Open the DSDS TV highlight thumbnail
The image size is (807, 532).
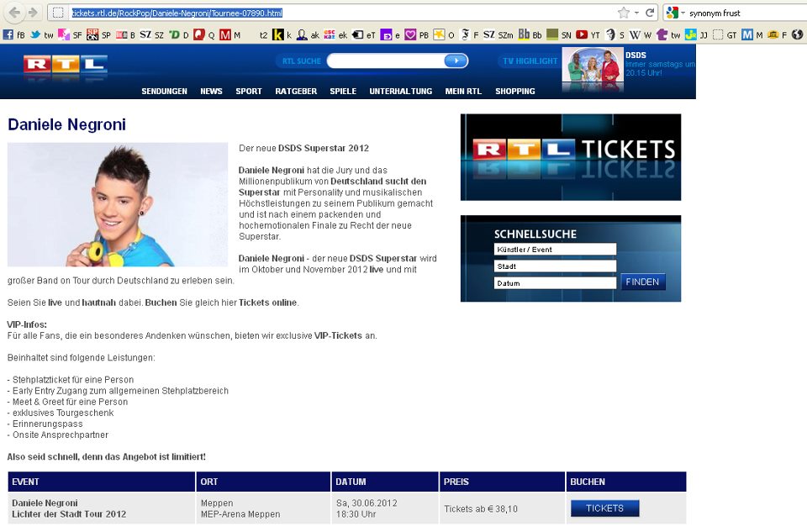click(593, 66)
